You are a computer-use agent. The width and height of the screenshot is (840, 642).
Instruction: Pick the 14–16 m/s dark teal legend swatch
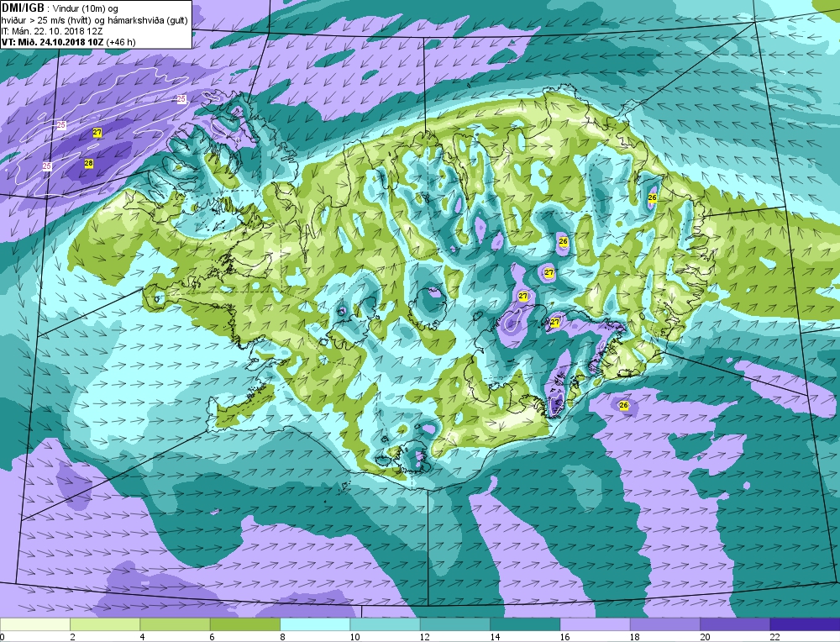pos(525,624)
